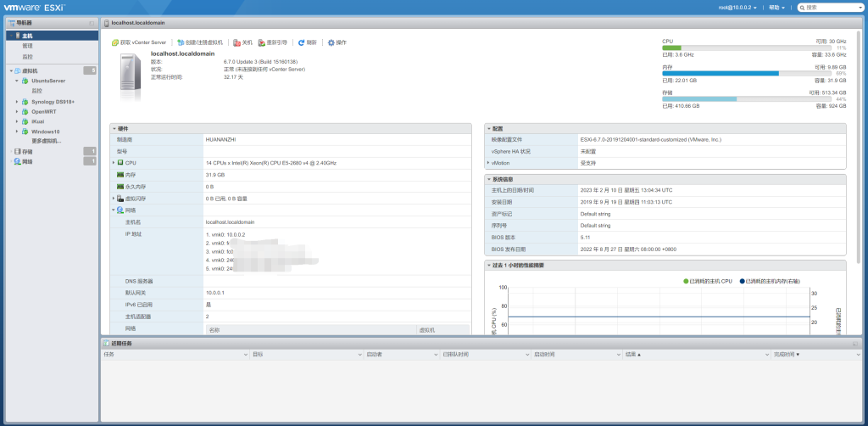Open the 操作 actions gear menu

(337, 42)
